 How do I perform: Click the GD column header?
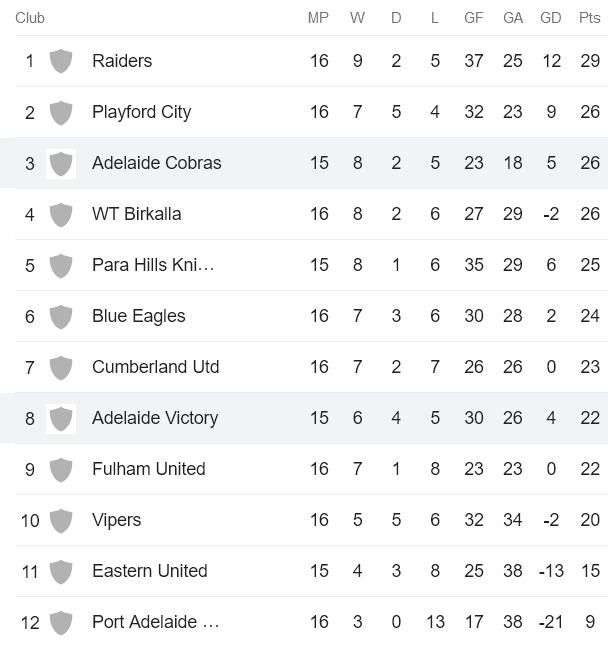point(551,18)
